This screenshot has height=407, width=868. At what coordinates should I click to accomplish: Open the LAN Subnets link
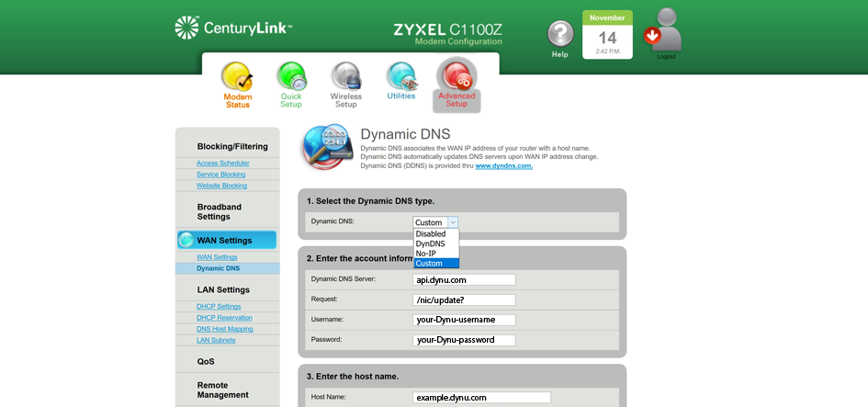coord(216,340)
